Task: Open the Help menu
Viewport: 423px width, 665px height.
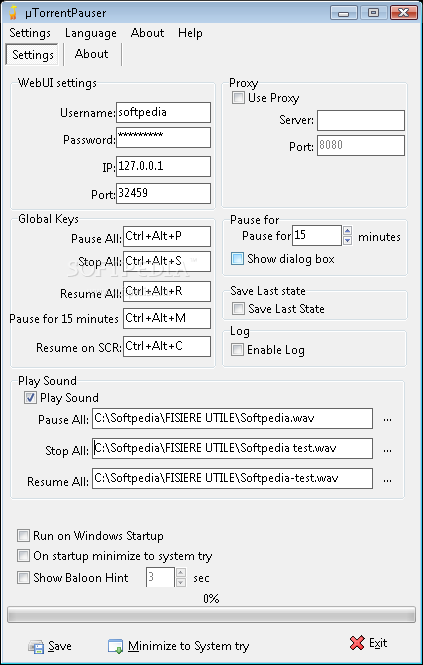Action: (x=190, y=33)
